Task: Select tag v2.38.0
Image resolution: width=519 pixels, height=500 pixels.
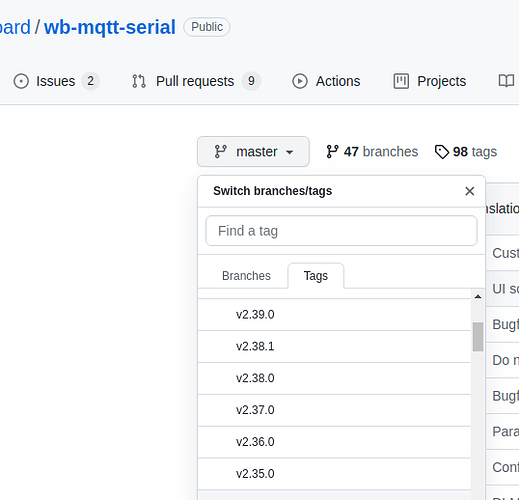Action: click(334, 378)
